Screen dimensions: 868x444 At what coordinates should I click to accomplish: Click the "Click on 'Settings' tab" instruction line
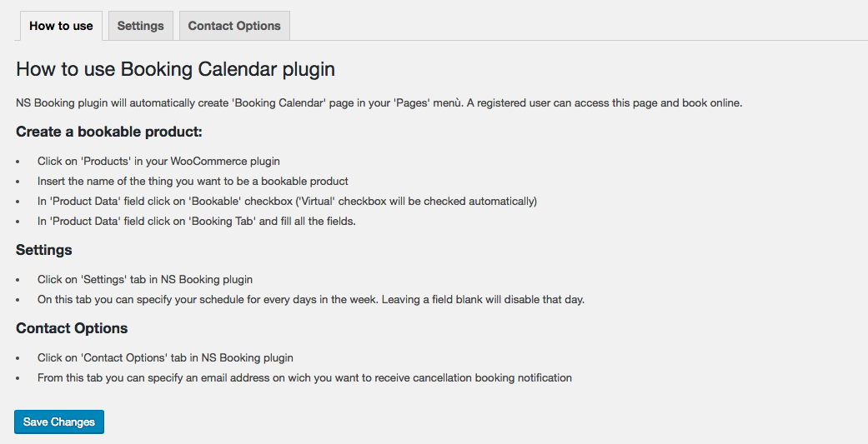(145, 280)
